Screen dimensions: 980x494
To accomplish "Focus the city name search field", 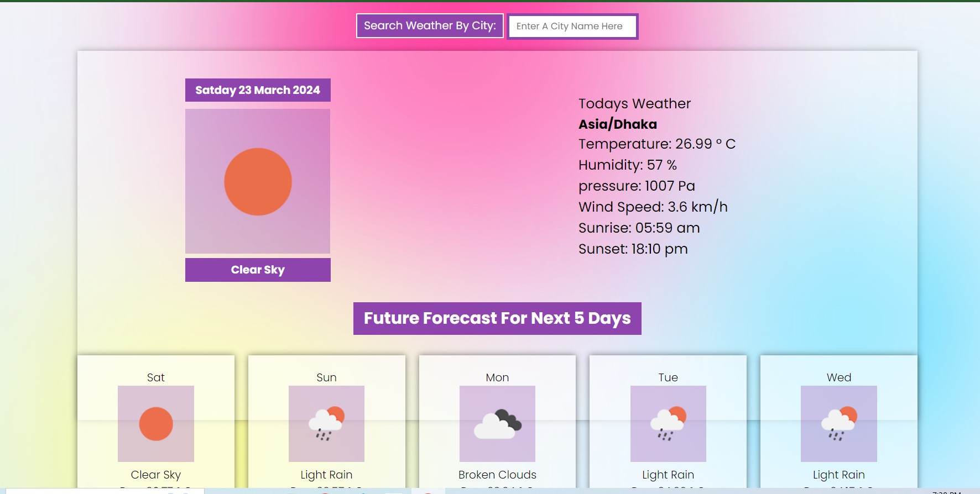I will 572,26.
